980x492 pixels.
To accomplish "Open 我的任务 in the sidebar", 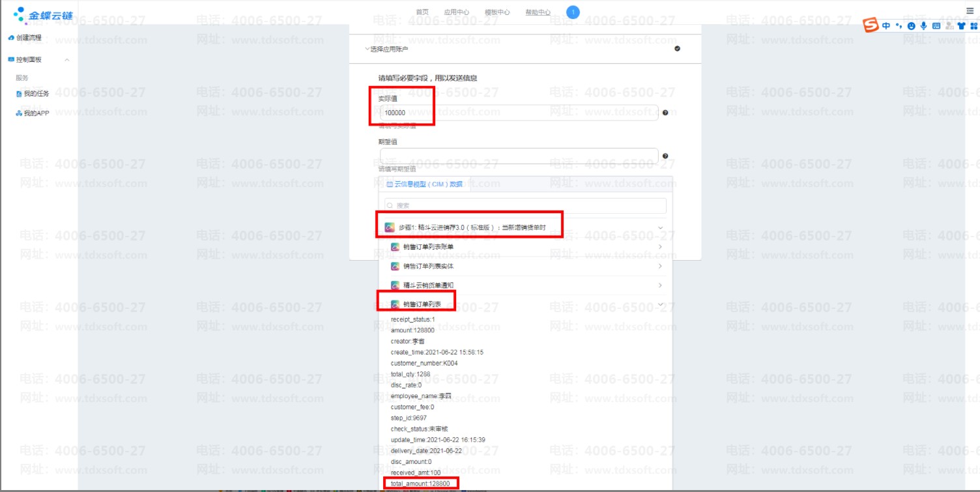I will [36, 94].
